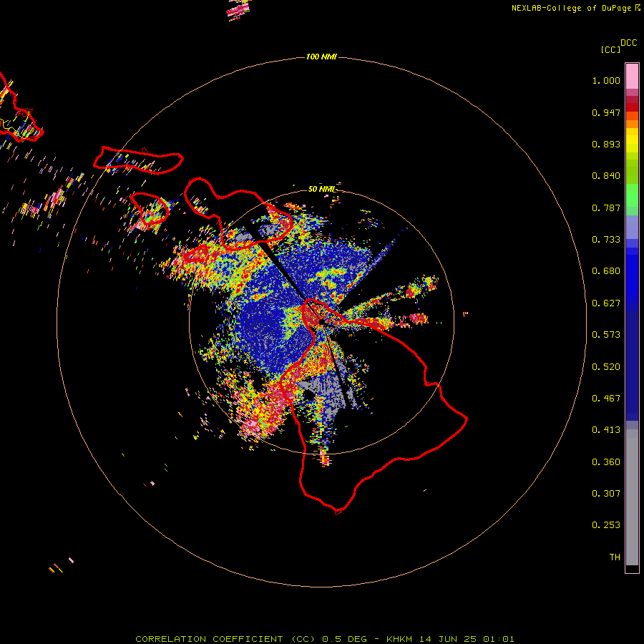
Task: Click the KHKM station identifier
Action: (399, 639)
